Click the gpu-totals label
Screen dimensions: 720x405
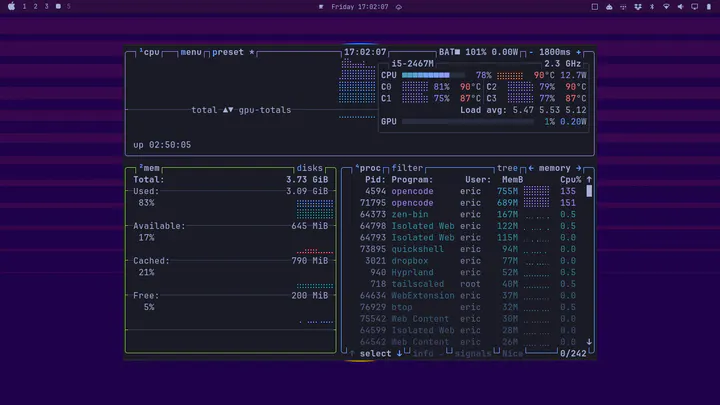point(265,110)
